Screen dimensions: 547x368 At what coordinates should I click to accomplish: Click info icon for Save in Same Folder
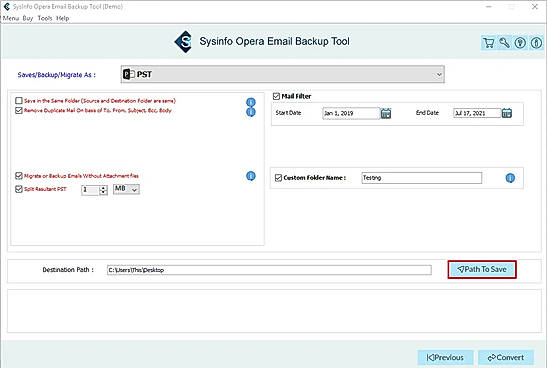(251, 102)
